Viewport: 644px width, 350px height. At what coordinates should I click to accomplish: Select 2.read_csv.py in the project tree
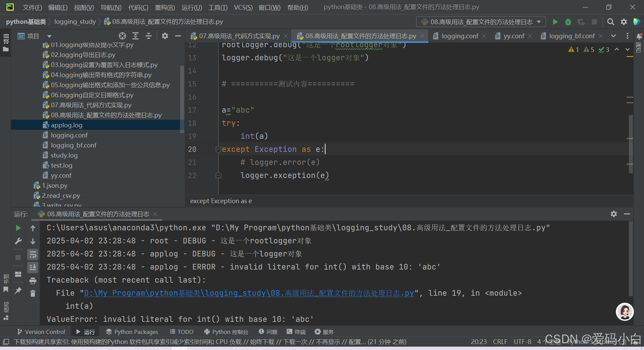point(61,195)
